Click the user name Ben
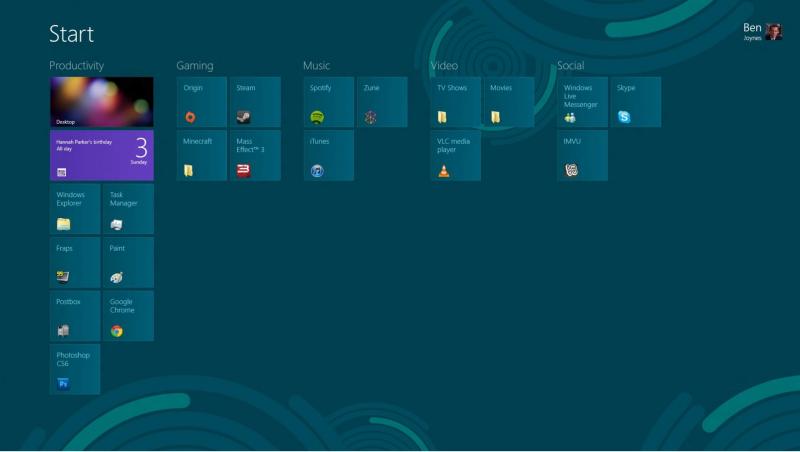The width and height of the screenshot is (800, 452). click(x=752, y=28)
